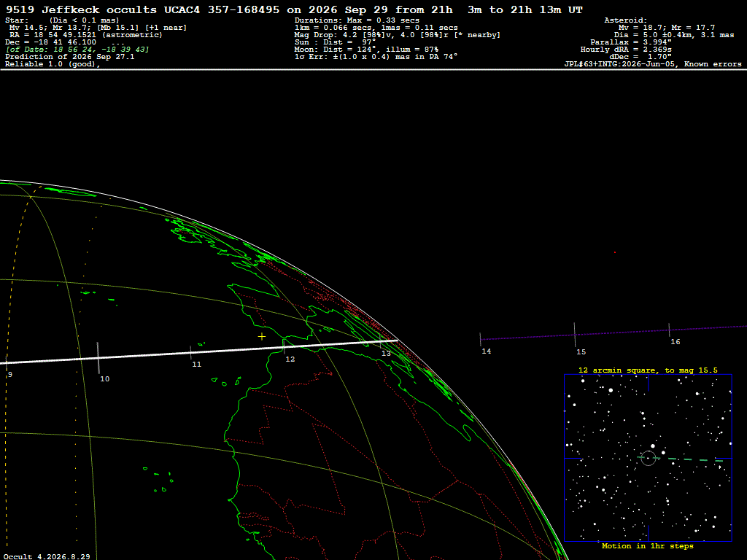
Task: Click the yellow plus crosshair marker
Action: (x=262, y=337)
